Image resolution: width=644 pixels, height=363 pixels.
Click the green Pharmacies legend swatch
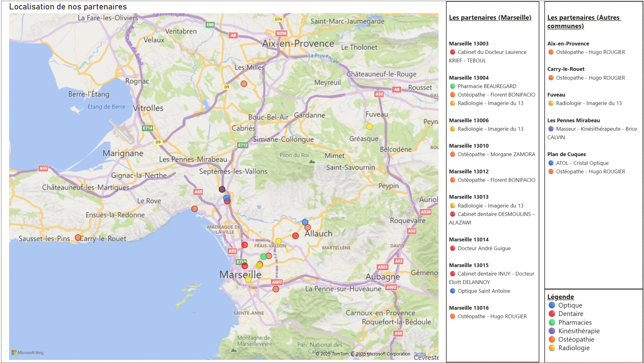(552, 322)
